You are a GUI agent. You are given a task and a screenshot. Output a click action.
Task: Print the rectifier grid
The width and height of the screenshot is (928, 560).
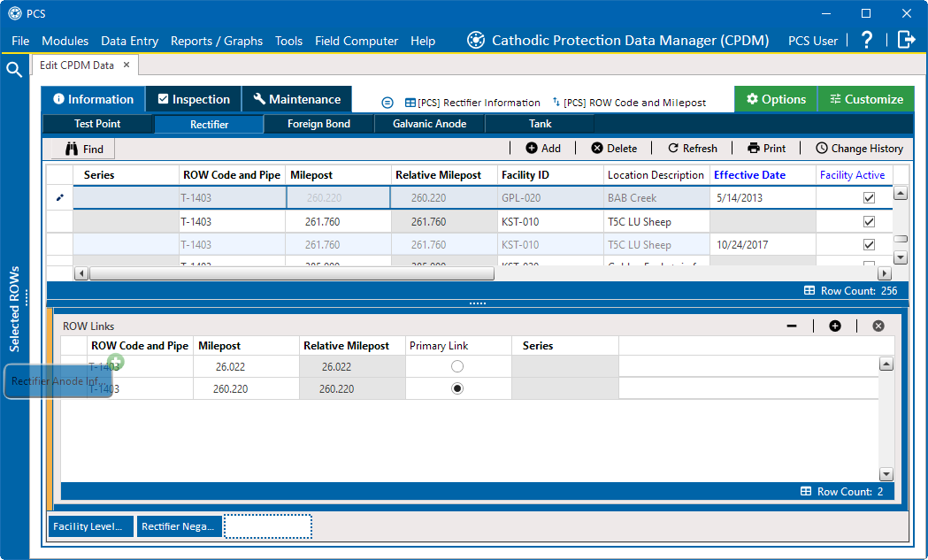[766, 148]
